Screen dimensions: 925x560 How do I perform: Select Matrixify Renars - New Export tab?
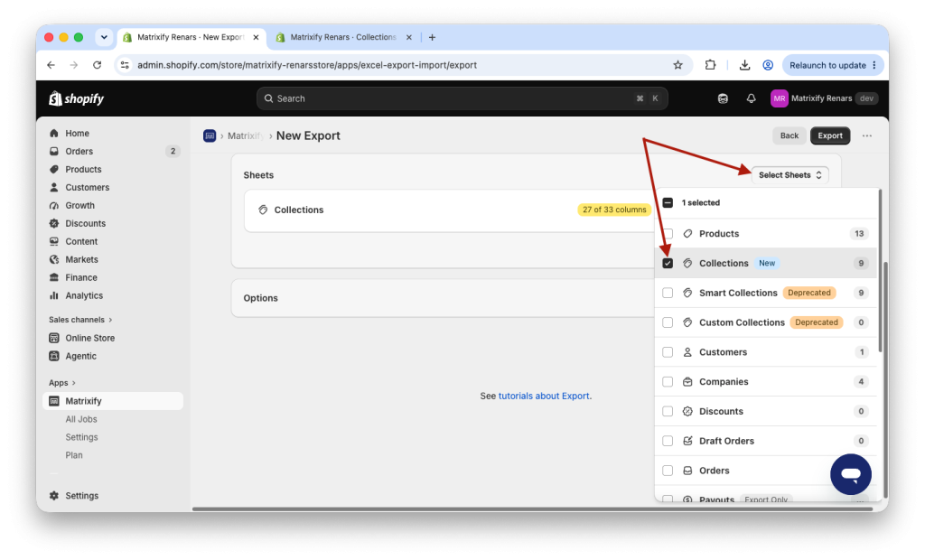click(191, 37)
